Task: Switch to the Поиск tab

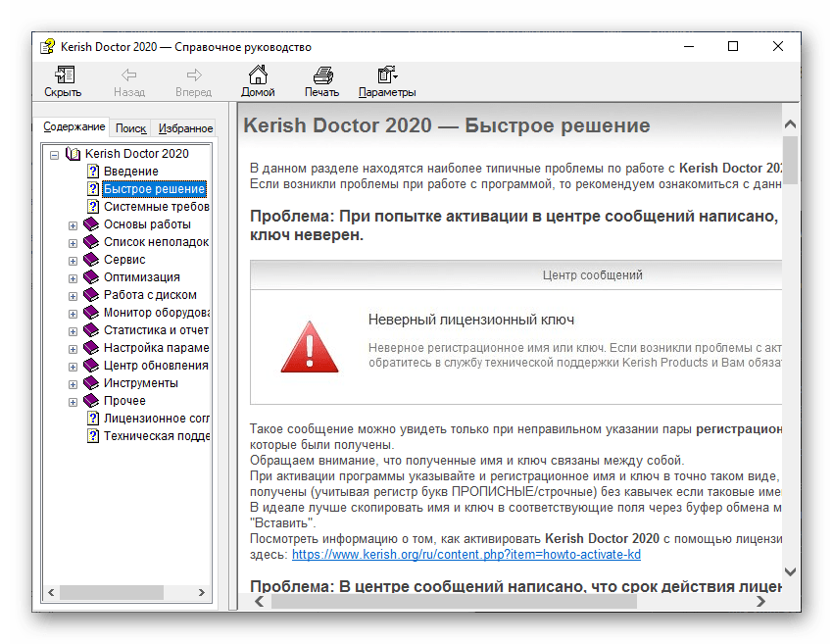Action: pos(130,128)
